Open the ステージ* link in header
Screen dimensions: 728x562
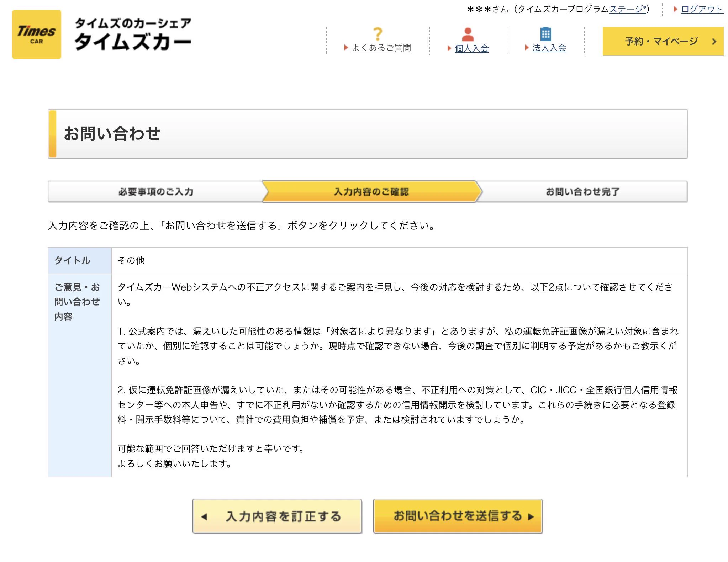[628, 9]
